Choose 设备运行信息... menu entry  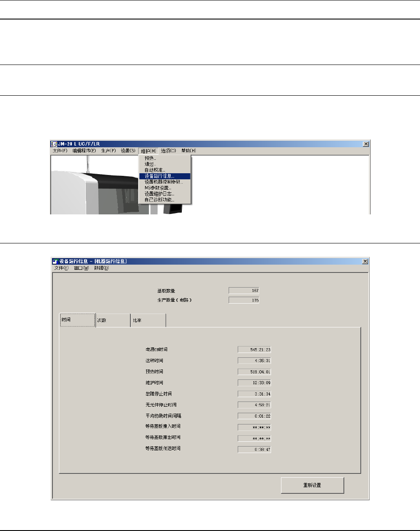click(x=165, y=176)
